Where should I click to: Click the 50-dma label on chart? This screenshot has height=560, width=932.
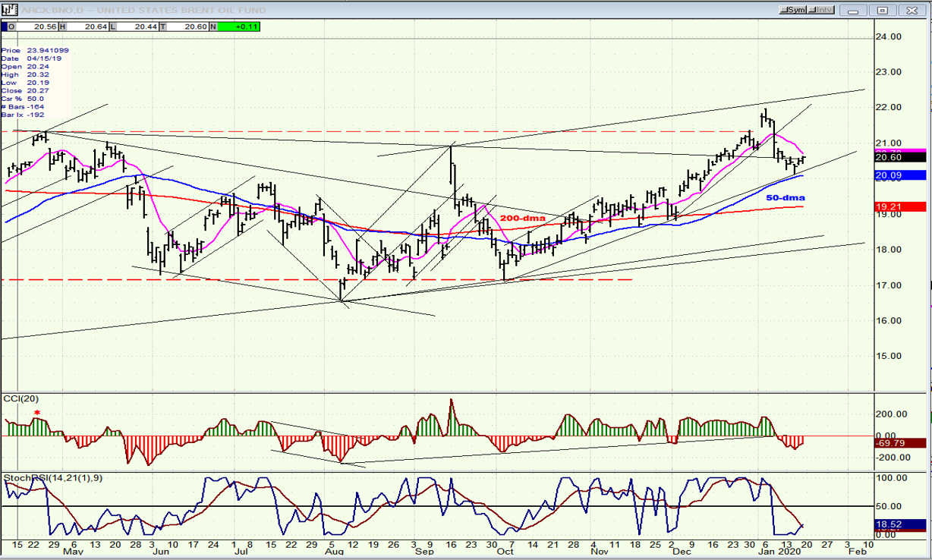click(785, 197)
